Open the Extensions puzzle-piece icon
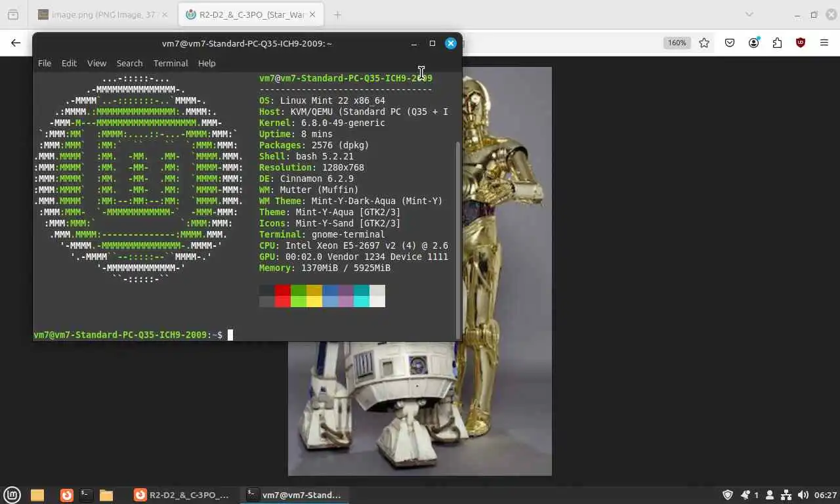Image resolution: width=840 pixels, height=504 pixels. [777, 43]
